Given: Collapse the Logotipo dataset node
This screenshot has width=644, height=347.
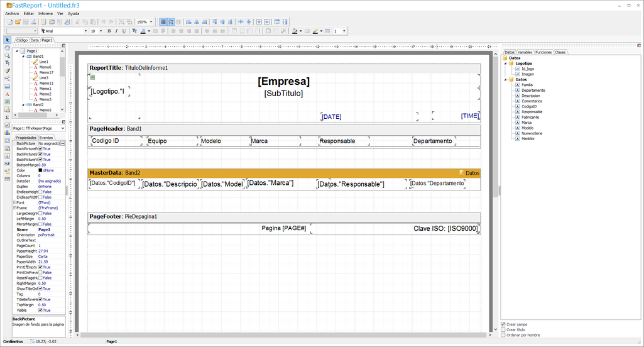Looking at the screenshot, I should pyautogui.click(x=506, y=63).
